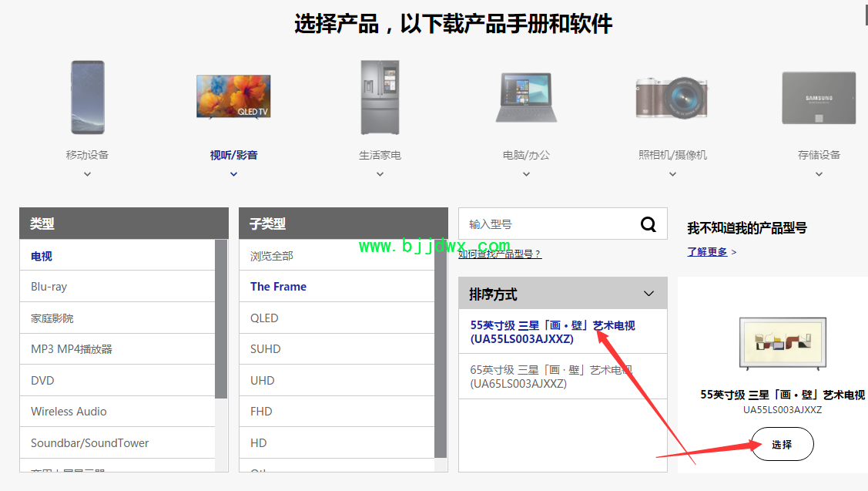868x491 pixels.
Task: Open the 排序方式 sort dropdown
Action: 563,294
